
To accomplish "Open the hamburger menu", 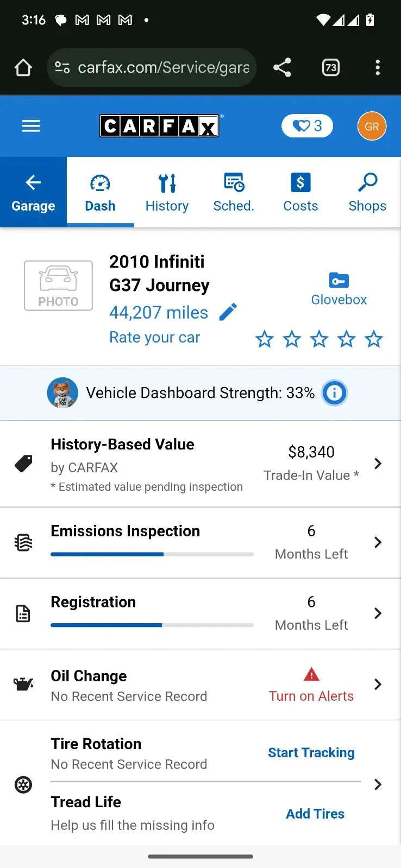I will pyautogui.click(x=31, y=126).
